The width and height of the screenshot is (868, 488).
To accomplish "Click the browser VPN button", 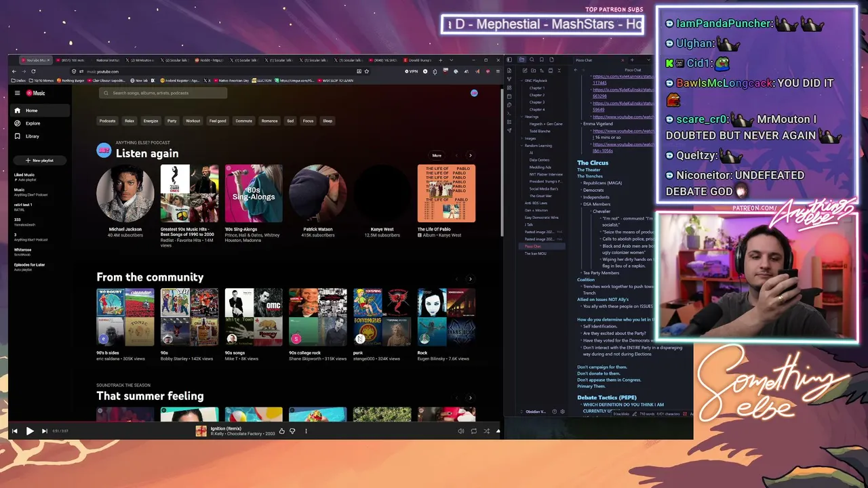I will click(412, 71).
